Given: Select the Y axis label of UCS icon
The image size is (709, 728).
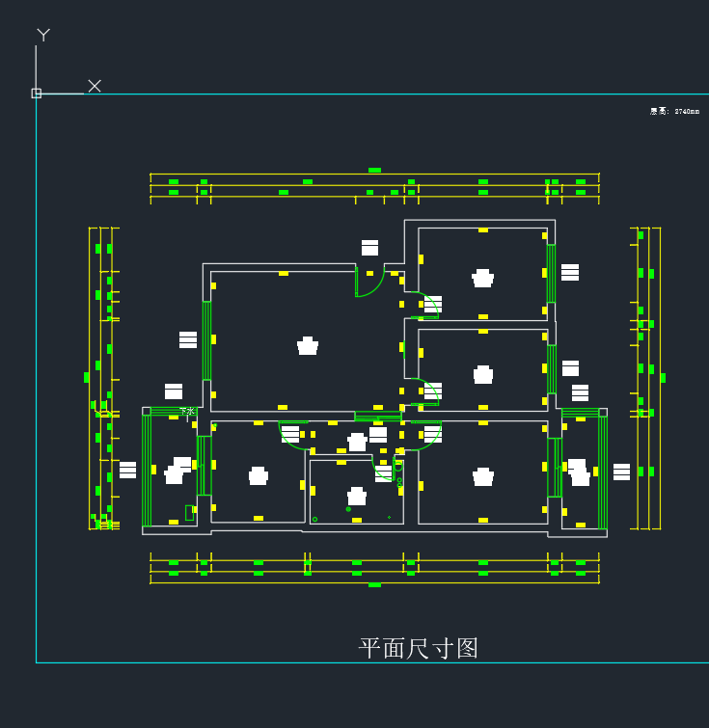Looking at the screenshot, I should (43, 36).
